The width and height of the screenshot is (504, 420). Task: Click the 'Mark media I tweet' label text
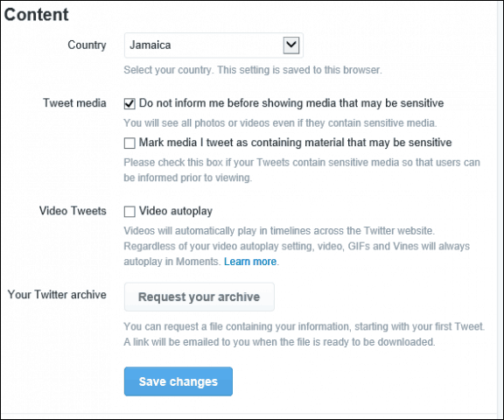pos(296,143)
